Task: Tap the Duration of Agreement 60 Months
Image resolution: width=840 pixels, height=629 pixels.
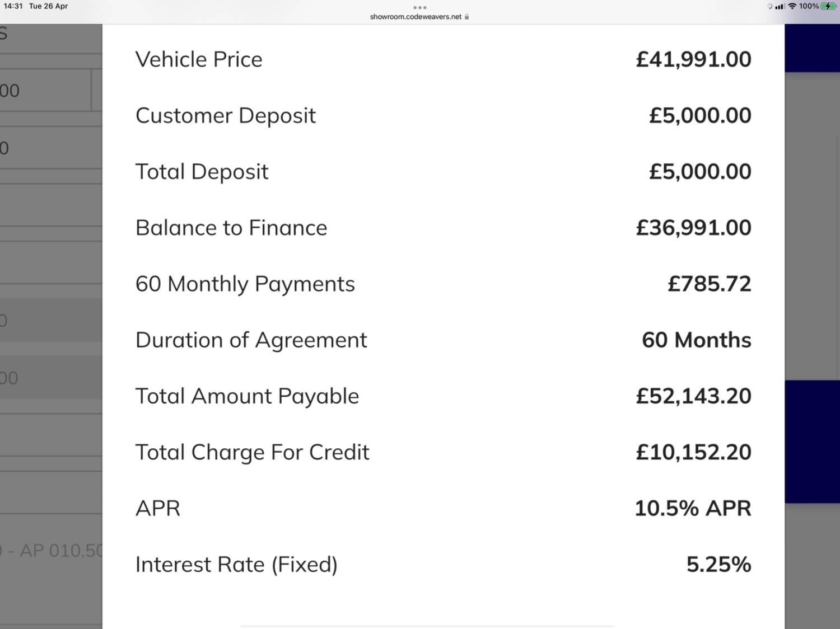Action: tap(697, 340)
